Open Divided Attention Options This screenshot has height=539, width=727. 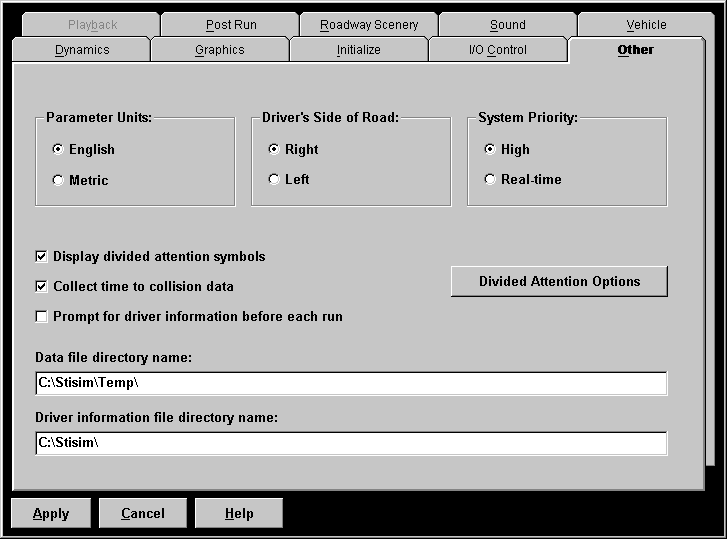click(559, 282)
